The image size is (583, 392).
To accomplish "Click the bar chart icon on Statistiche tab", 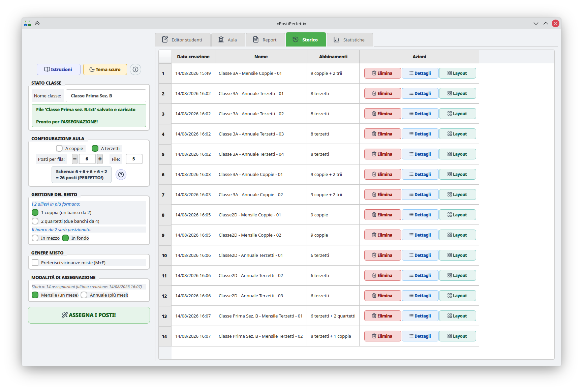I will tap(336, 39).
